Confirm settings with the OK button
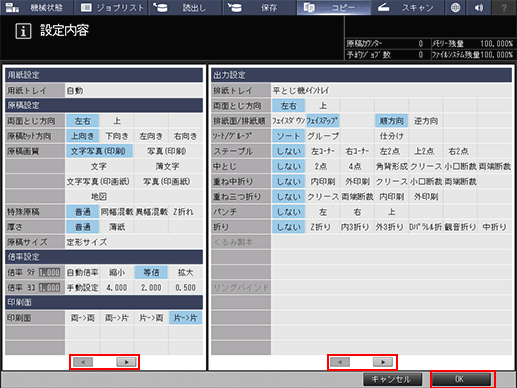 click(462, 379)
